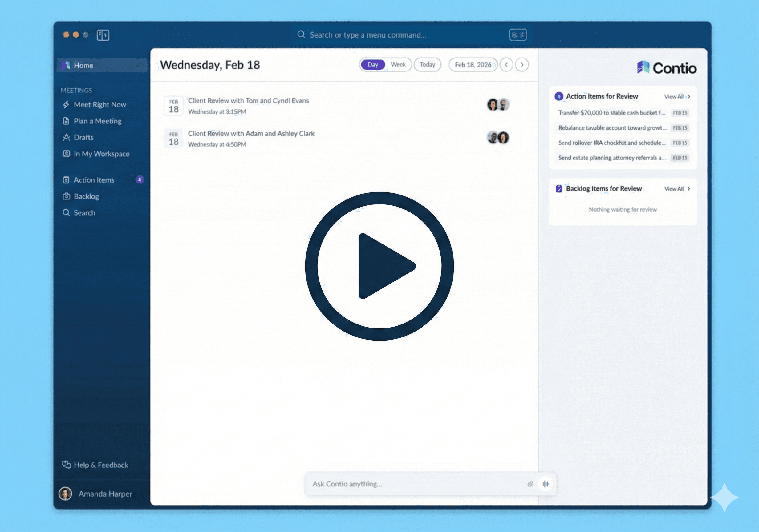Select Home in the sidebar
759x532 pixels.
83,66
